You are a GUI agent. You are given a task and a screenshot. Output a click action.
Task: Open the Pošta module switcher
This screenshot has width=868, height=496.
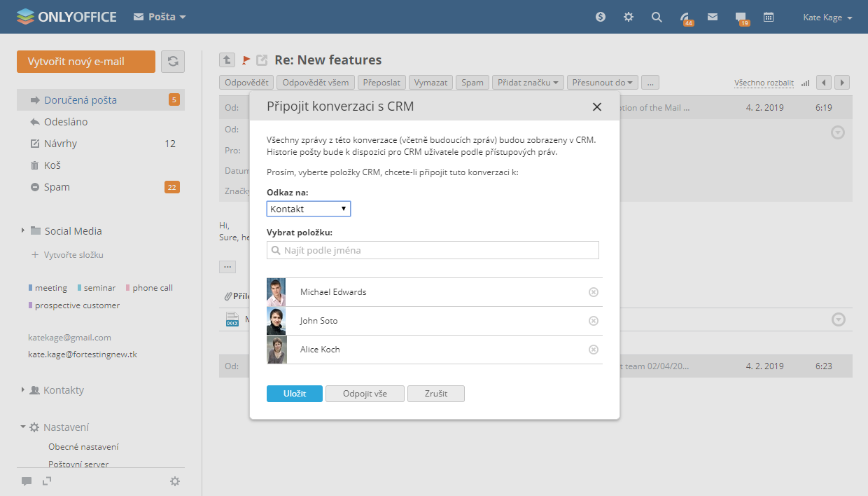point(160,17)
